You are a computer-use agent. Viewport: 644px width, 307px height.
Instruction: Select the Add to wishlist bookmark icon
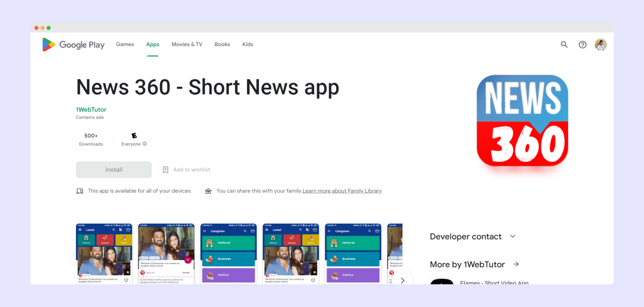pos(165,169)
